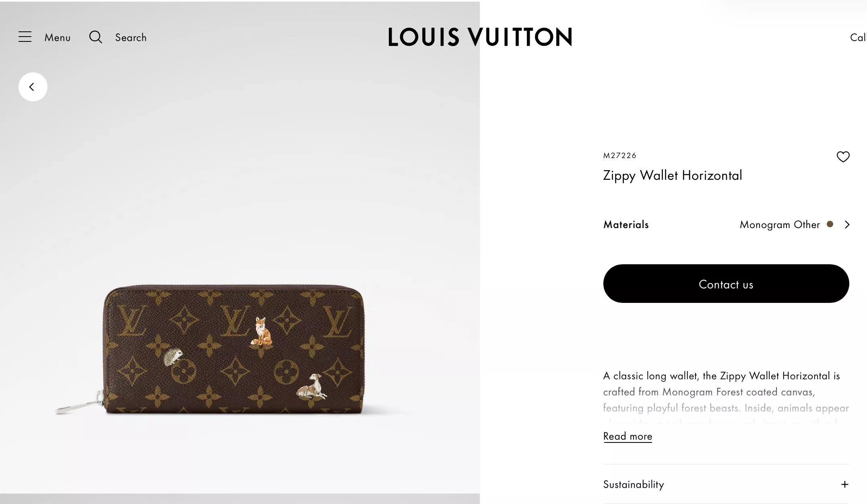Screen dimensions: 867x504
Task: Click the Sustainability heading
Action: click(x=633, y=484)
